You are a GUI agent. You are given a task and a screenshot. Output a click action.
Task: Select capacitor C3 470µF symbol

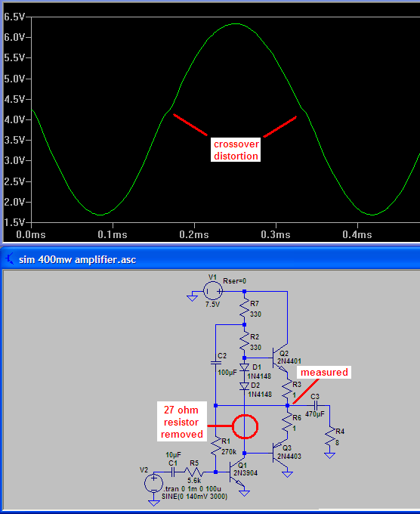[316, 405]
